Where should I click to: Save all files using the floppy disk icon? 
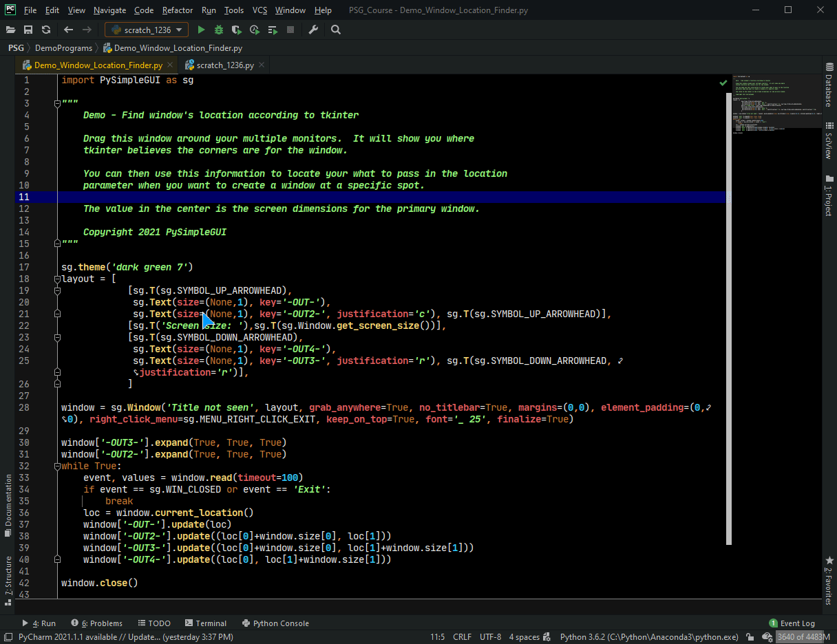(28, 30)
